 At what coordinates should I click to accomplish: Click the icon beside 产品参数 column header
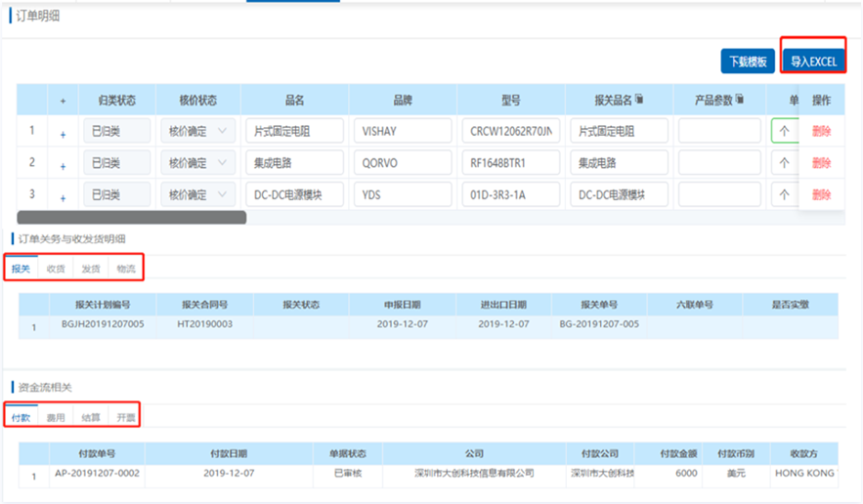tap(740, 100)
